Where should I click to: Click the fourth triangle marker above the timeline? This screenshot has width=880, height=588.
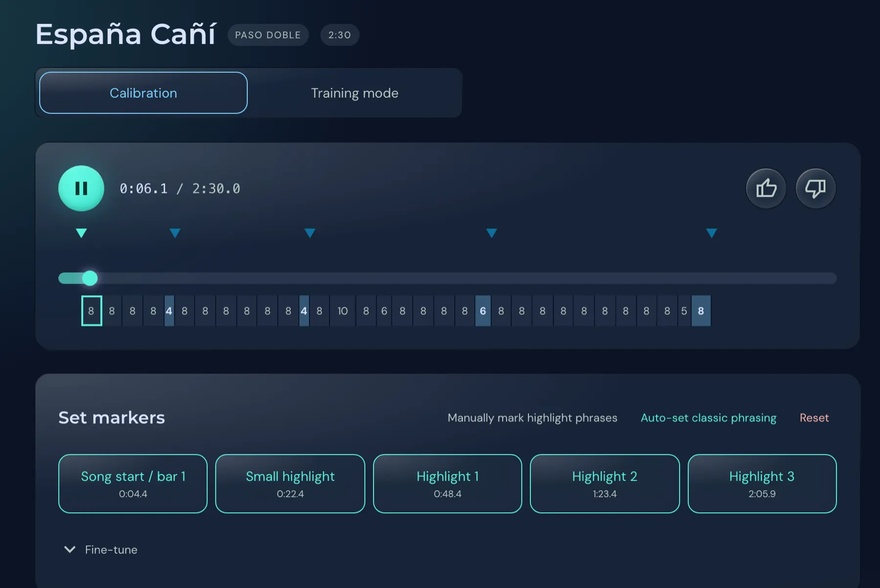(491, 233)
